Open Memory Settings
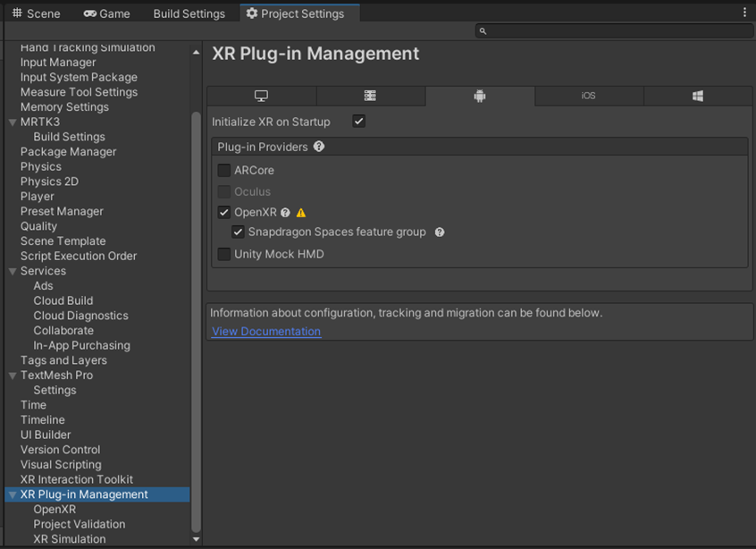756x549 pixels. coord(64,107)
